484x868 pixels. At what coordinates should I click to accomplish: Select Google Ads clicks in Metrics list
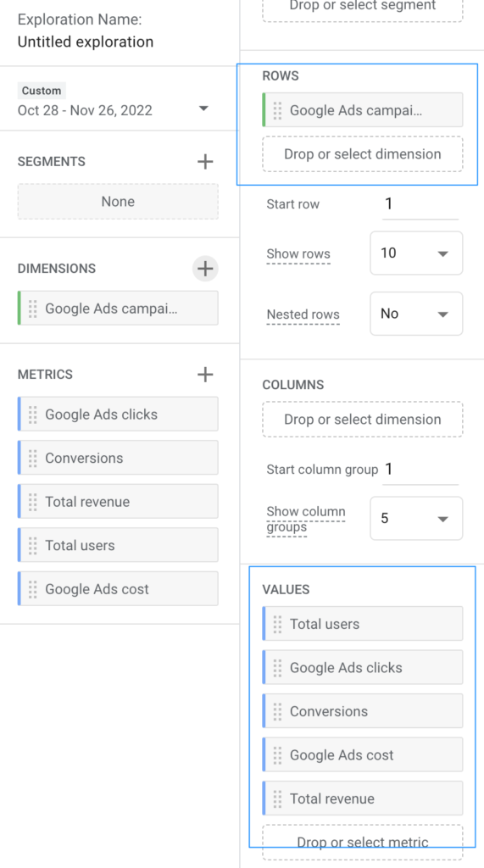click(x=118, y=414)
